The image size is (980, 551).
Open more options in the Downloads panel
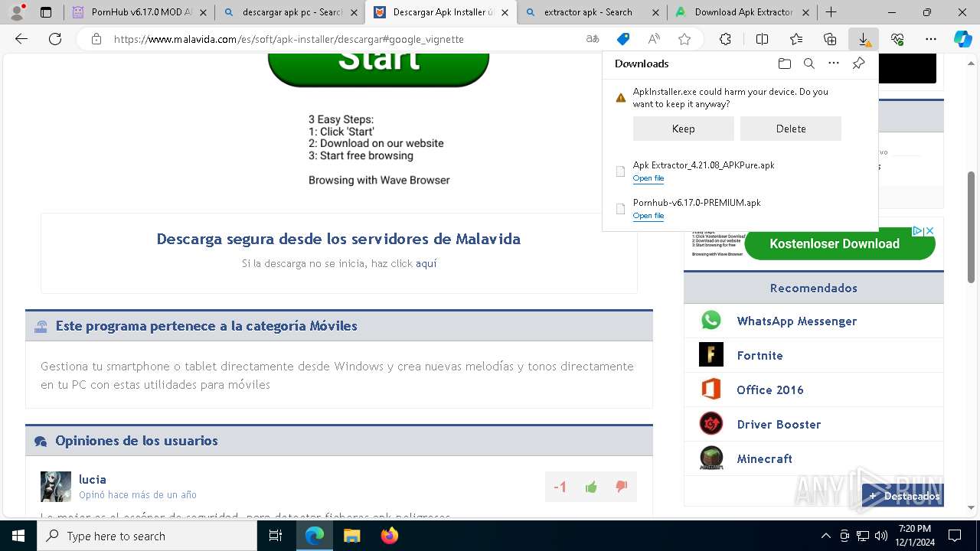coord(834,64)
